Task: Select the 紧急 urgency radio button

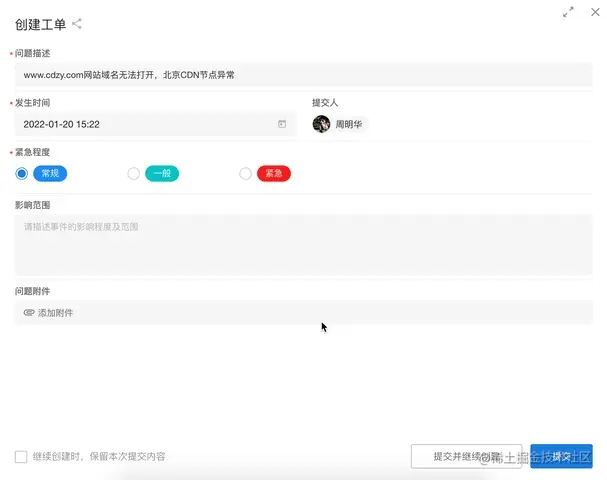Action: [x=245, y=173]
